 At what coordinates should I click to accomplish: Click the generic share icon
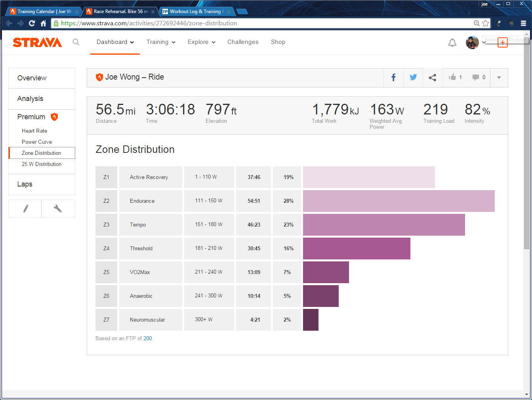coord(433,78)
